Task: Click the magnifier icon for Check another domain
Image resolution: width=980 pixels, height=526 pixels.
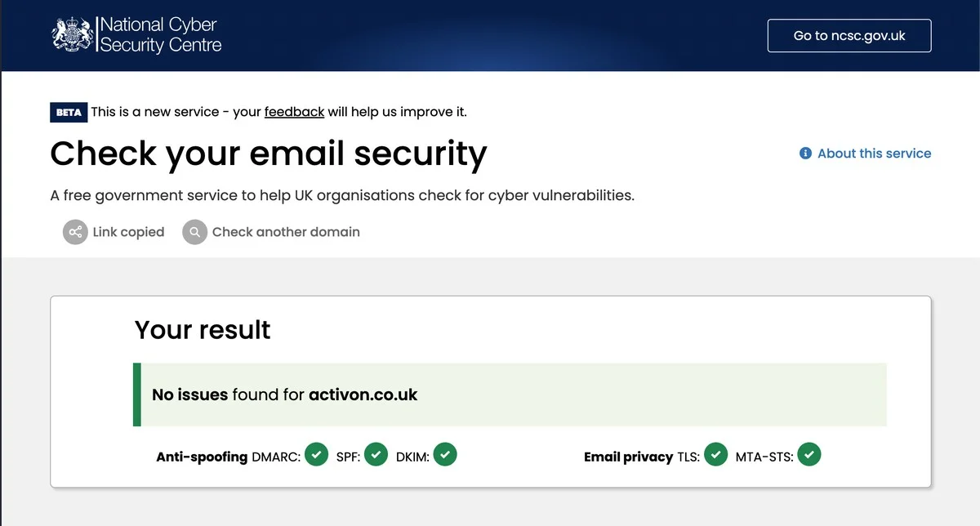Action: [x=194, y=232]
